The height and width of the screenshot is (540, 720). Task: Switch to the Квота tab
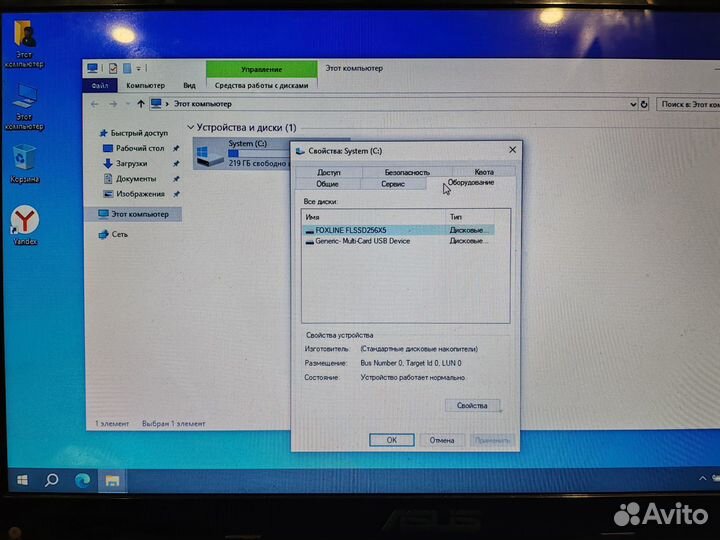(484, 172)
